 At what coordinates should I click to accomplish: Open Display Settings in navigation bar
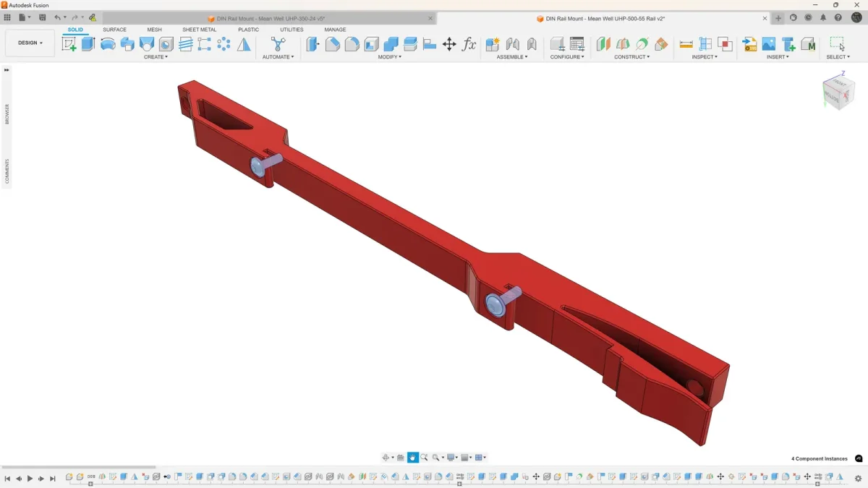pos(451,458)
